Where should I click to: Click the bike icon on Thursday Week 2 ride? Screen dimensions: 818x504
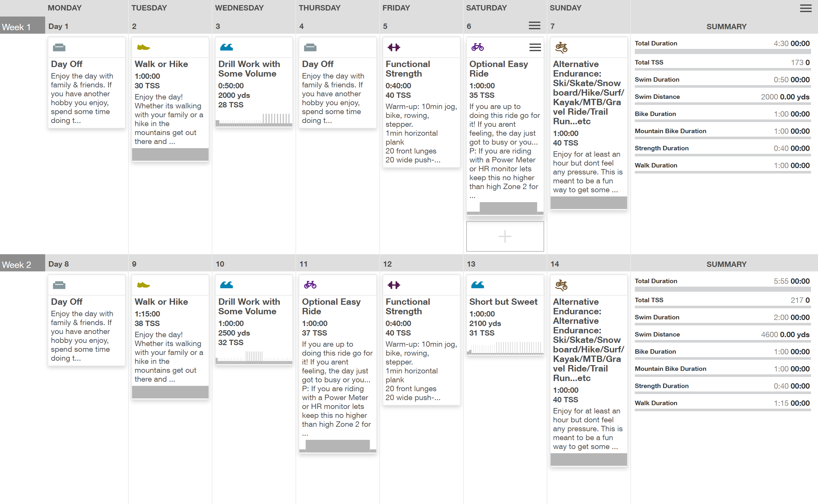click(310, 285)
